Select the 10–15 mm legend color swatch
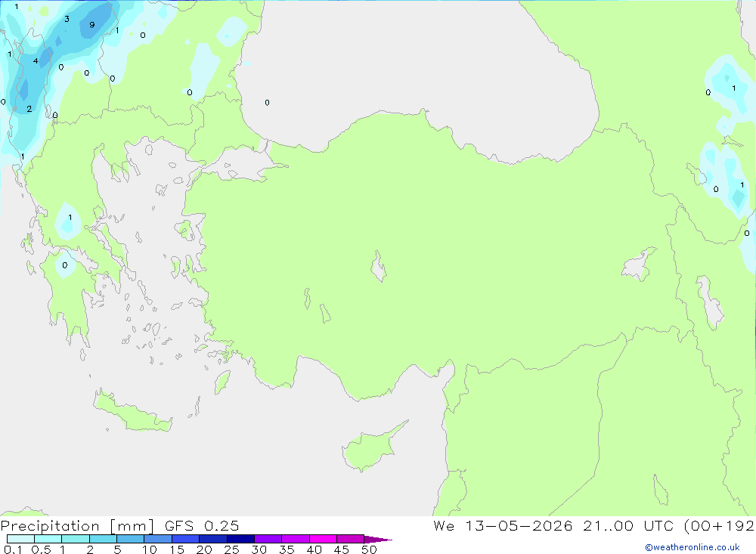Viewport: 756px width, 554px height. pyautogui.click(x=158, y=539)
